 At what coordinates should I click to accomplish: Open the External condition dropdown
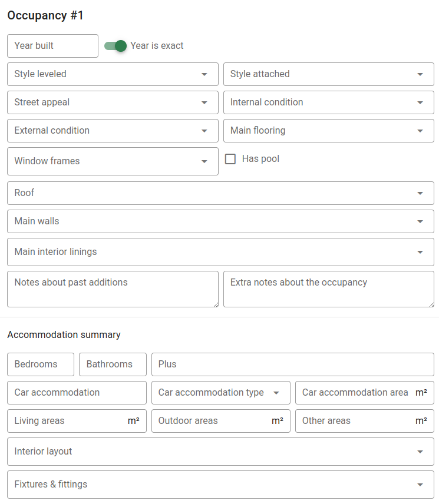tap(113, 131)
